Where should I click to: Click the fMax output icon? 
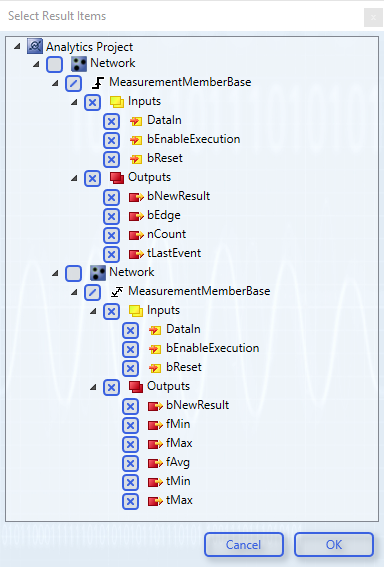click(155, 444)
